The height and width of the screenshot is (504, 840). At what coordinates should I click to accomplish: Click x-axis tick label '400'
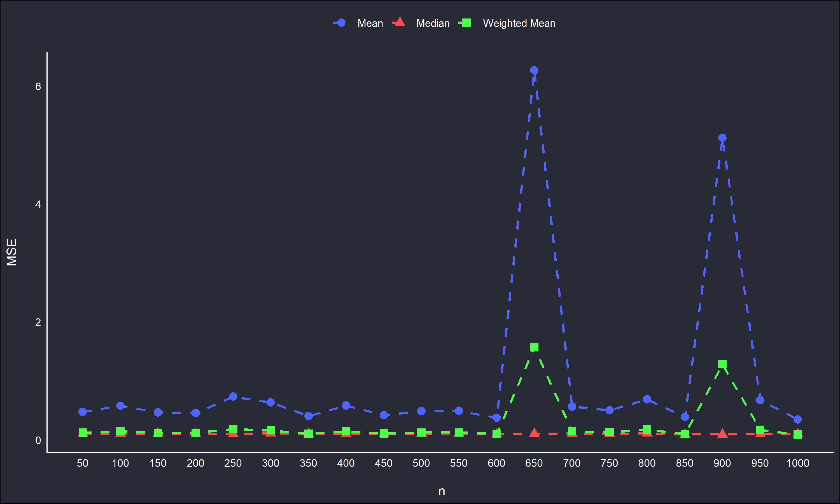[346, 463]
